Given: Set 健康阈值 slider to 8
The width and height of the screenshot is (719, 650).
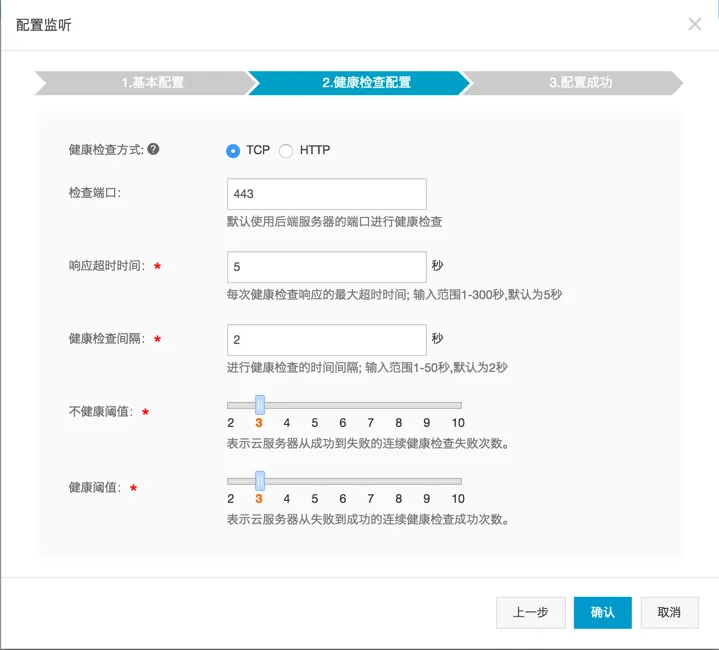Looking at the screenshot, I should (399, 480).
